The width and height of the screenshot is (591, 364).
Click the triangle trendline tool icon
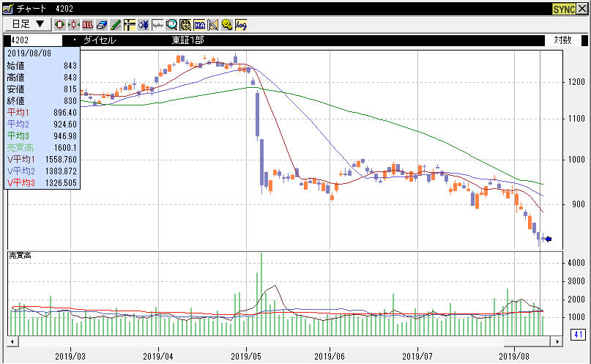pos(213,24)
